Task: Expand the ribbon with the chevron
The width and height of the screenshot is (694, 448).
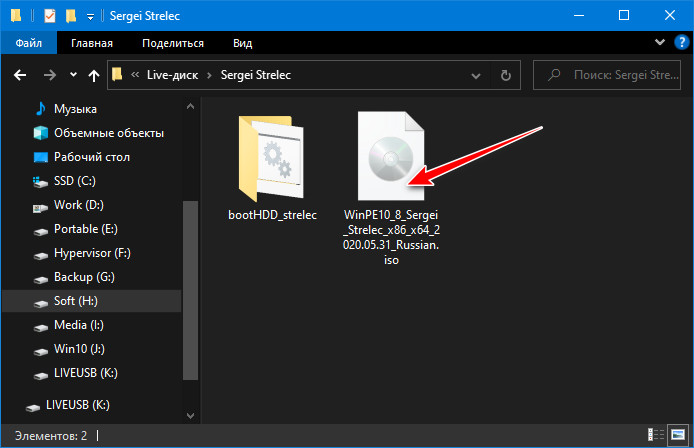Action: [660, 42]
